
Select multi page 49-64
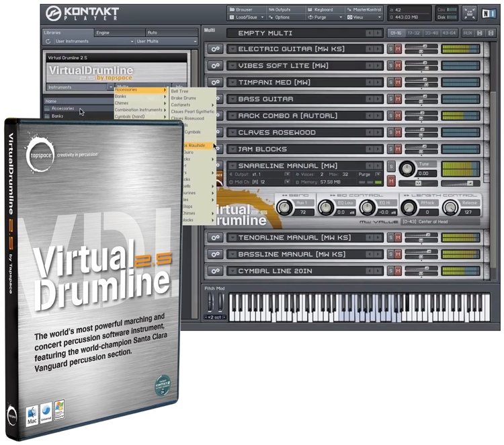pyautogui.click(x=449, y=33)
